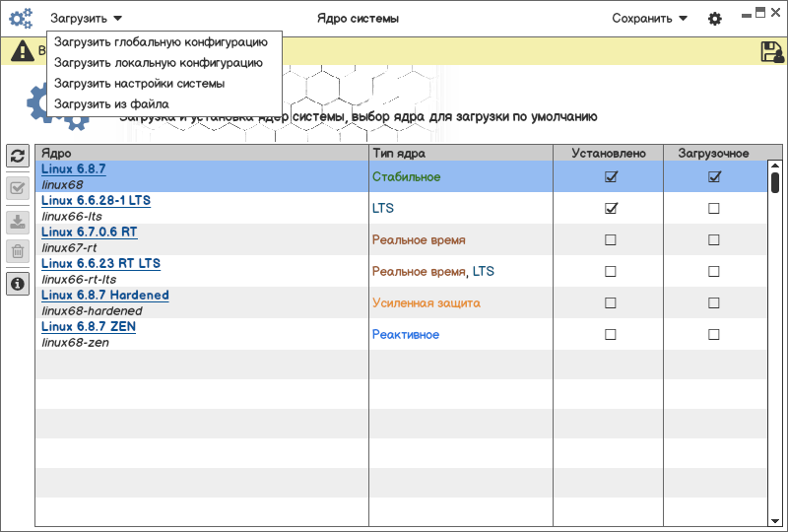Click the app gears logo icon
The width and height of the screenshot is (788, 532).
click(x=21, y=18)
